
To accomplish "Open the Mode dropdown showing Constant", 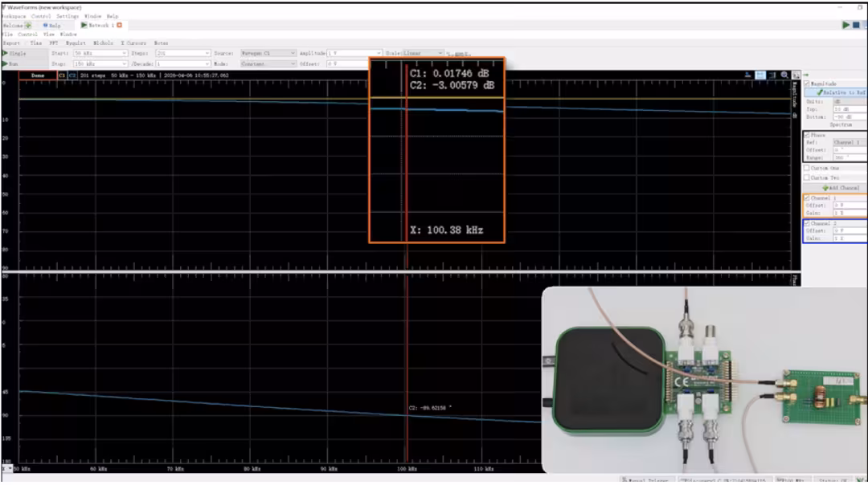I will pos(268,63).
